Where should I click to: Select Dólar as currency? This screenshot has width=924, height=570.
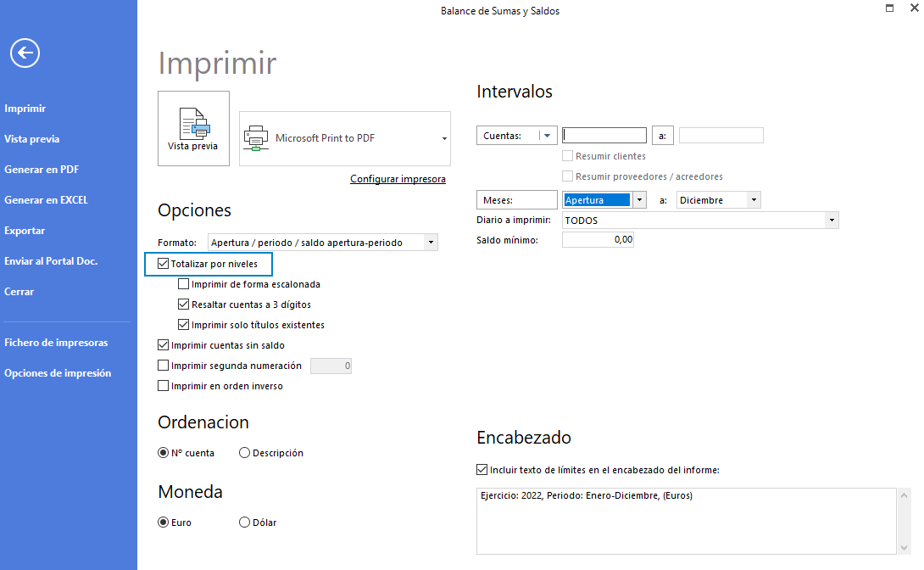[x=245, y=522]
